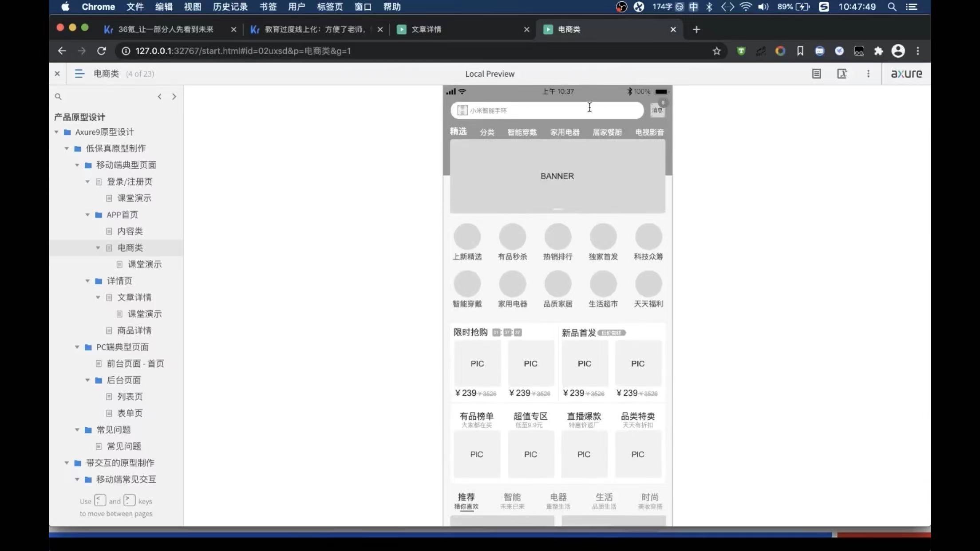Open the page notes icon

(816, 74)
